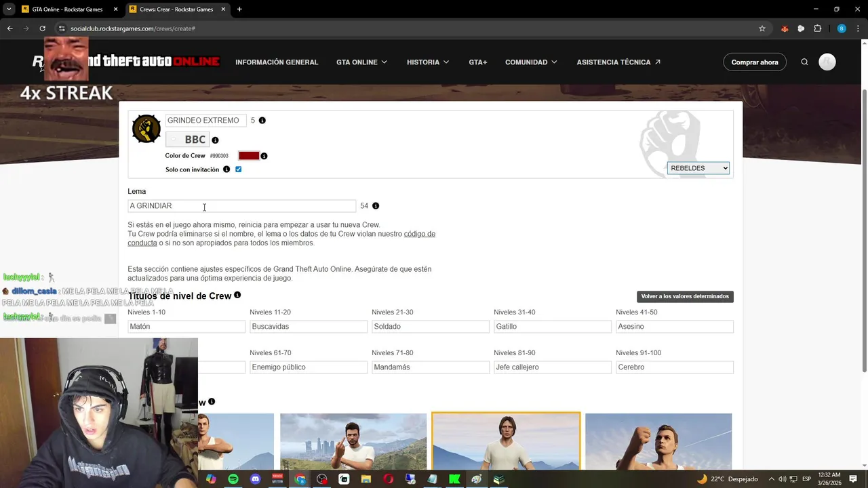Screen dimensions: 868x488
Task: Click the page vertical scrollbar
Action: pos(864,230)
